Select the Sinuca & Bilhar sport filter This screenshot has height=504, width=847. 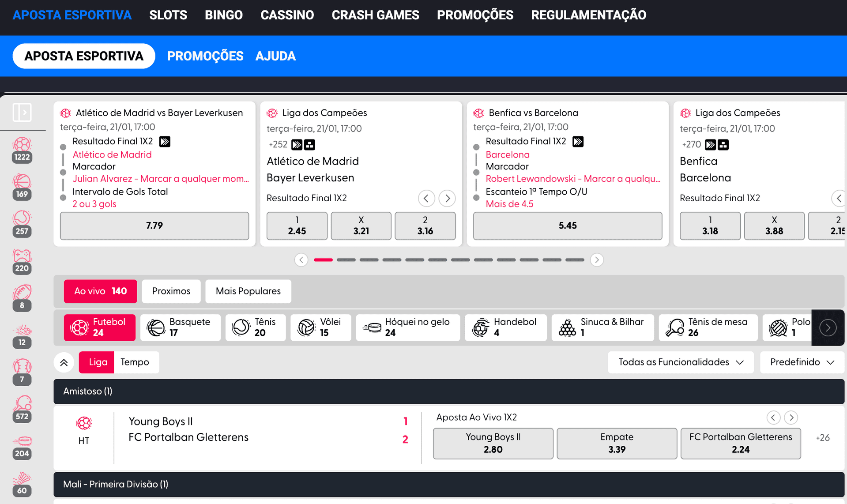(603, 327)
